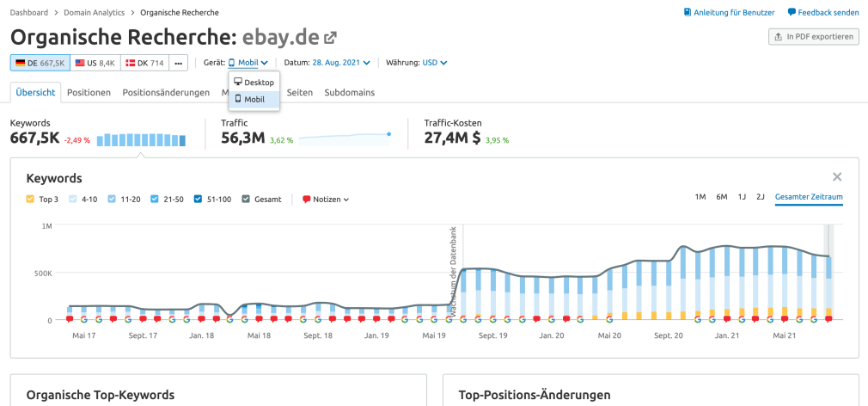Click the Traffic-Kosten value 27,4M $
Viewport: 868px width, 406px height.
point(452,138)
